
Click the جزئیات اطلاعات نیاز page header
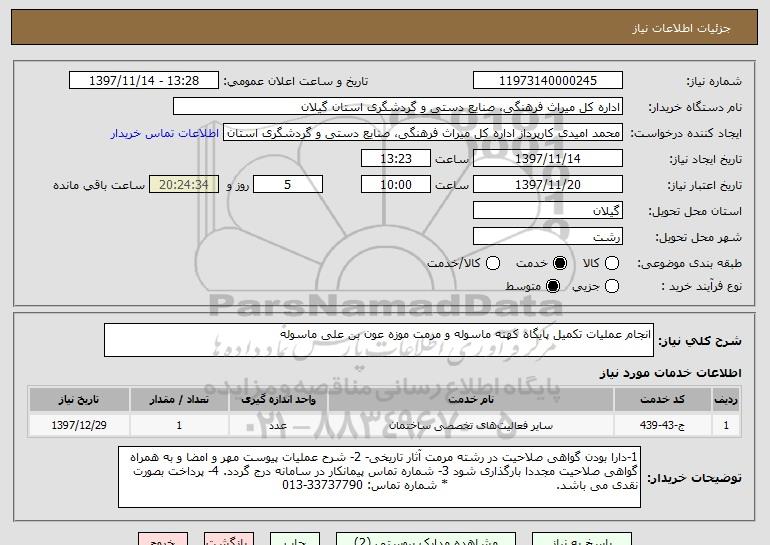tap(681, 28)
